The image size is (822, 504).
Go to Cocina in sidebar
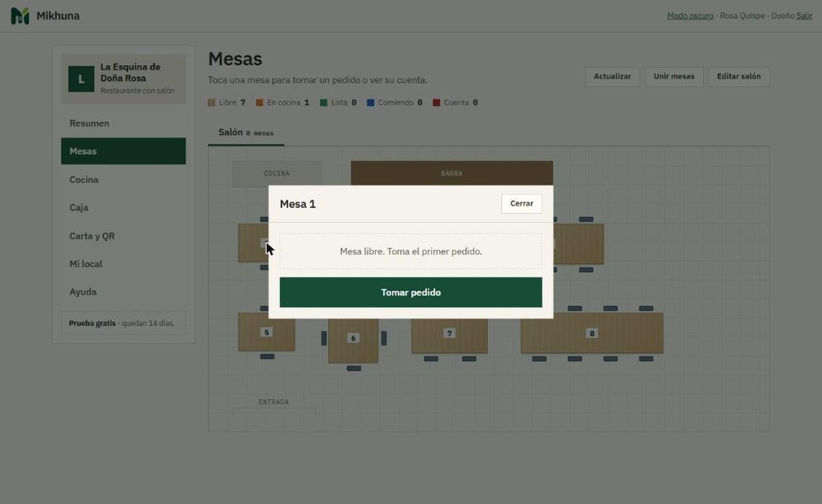[123, 180]
